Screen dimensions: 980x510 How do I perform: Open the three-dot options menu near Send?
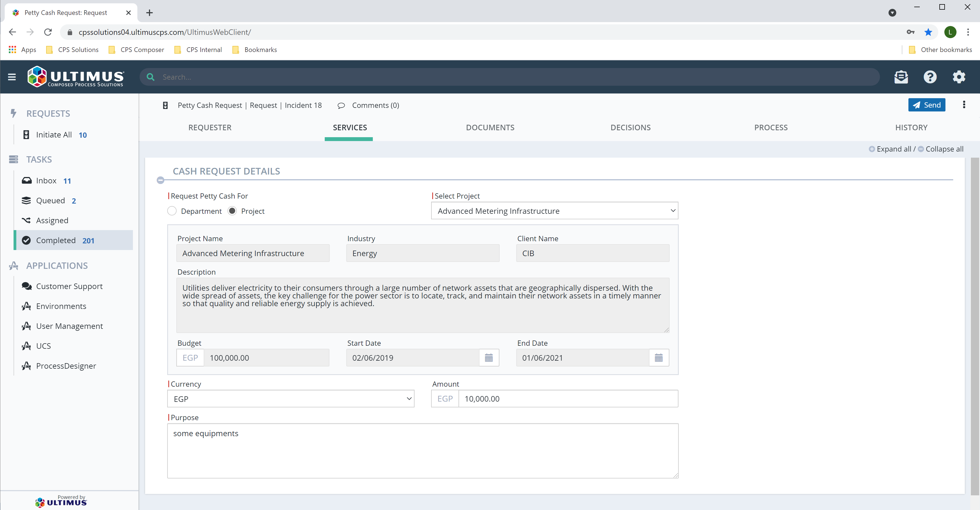[x=964, y=105]
